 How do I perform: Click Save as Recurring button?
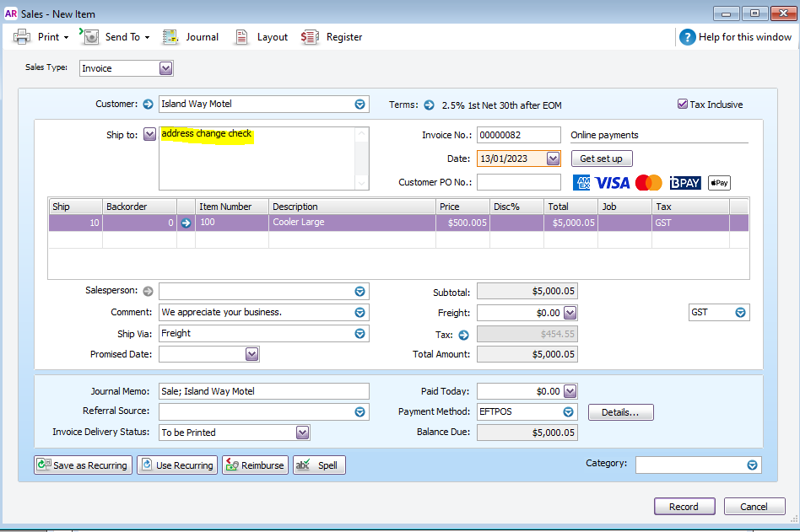[x=83, y=465]
